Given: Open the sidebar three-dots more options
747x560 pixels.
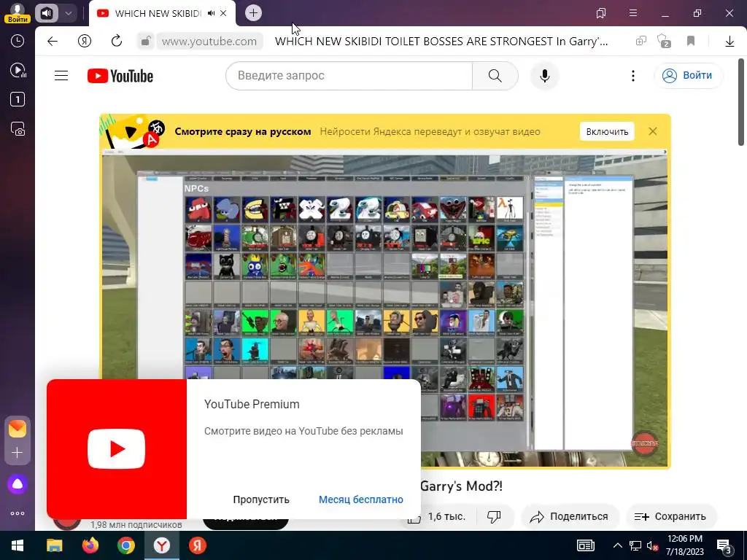Looking at the screenshot, I should tap(18, 513).
